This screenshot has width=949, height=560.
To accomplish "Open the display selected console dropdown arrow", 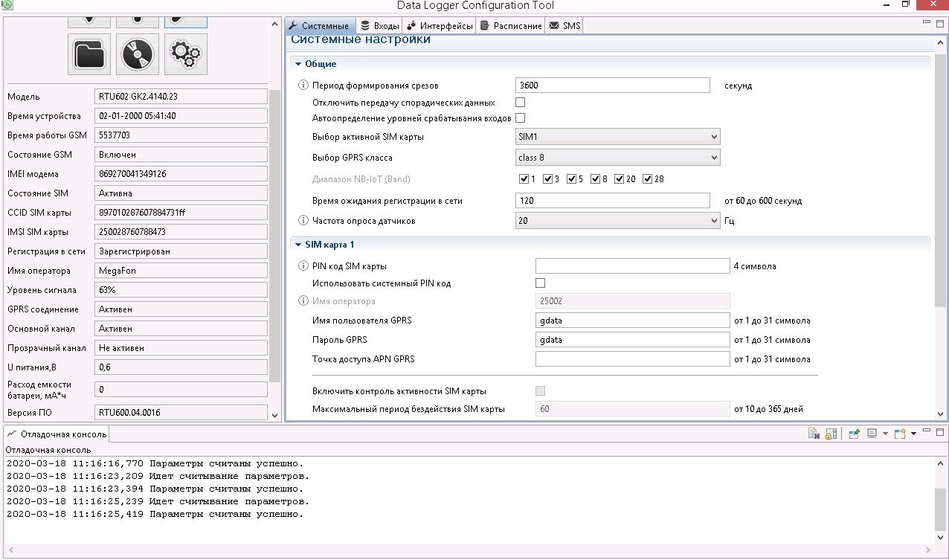I will pos(885,434).
